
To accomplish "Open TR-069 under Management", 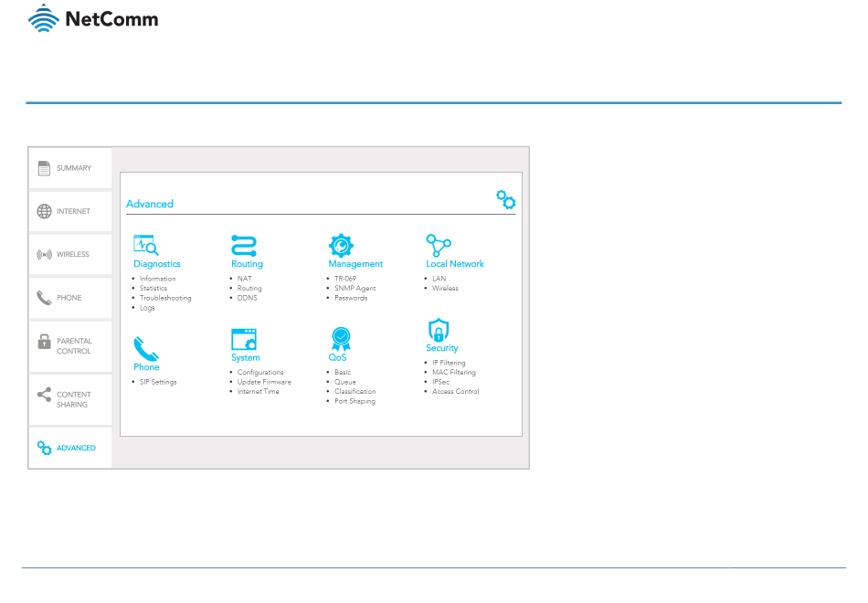I will click(x=345, y=279).
